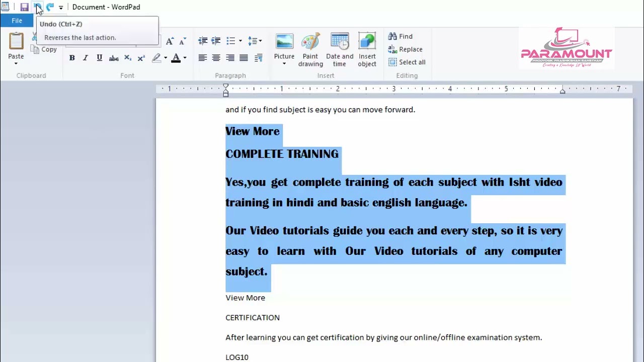Viewport: 644px width, 362px height.
Task: Click the unselected 'View More' line above CERTIFICATION
Action: coord(245,298)
